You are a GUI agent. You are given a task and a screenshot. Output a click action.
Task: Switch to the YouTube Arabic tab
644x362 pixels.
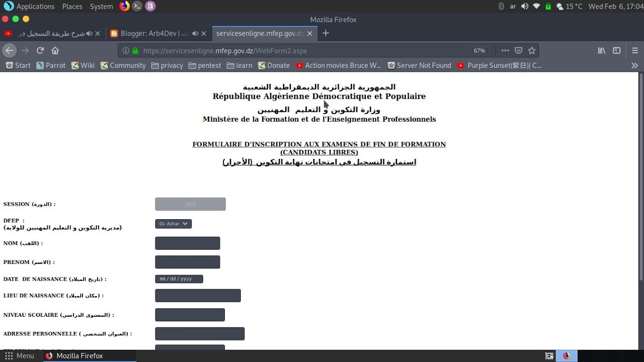(x=52, y=34)
